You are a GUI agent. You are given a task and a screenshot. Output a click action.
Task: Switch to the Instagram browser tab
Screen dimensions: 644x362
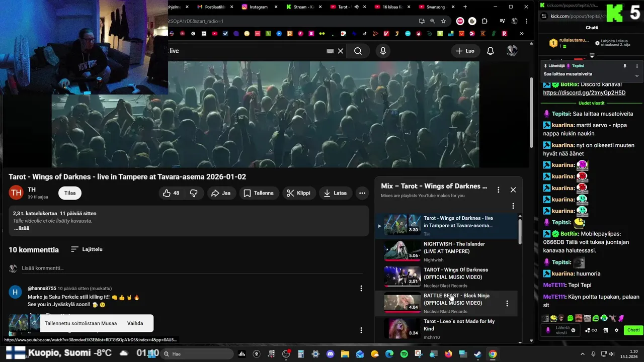click(x=259, y=7)
